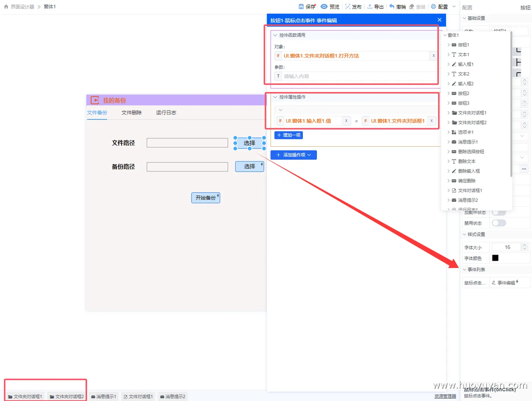This screenshot has height=401, width=532.
Task: Click the 增加一项 button
Action: coord(288,135)
